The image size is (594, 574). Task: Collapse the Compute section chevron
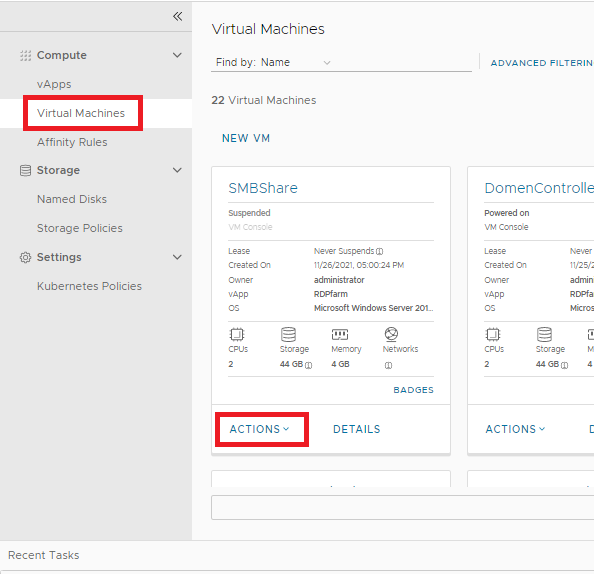click(x=177, y=55)
